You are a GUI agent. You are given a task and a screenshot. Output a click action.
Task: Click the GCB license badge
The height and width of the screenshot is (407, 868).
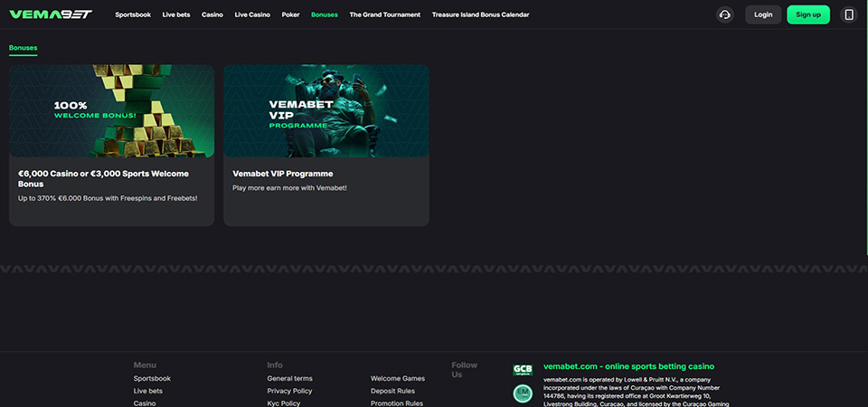523,370
